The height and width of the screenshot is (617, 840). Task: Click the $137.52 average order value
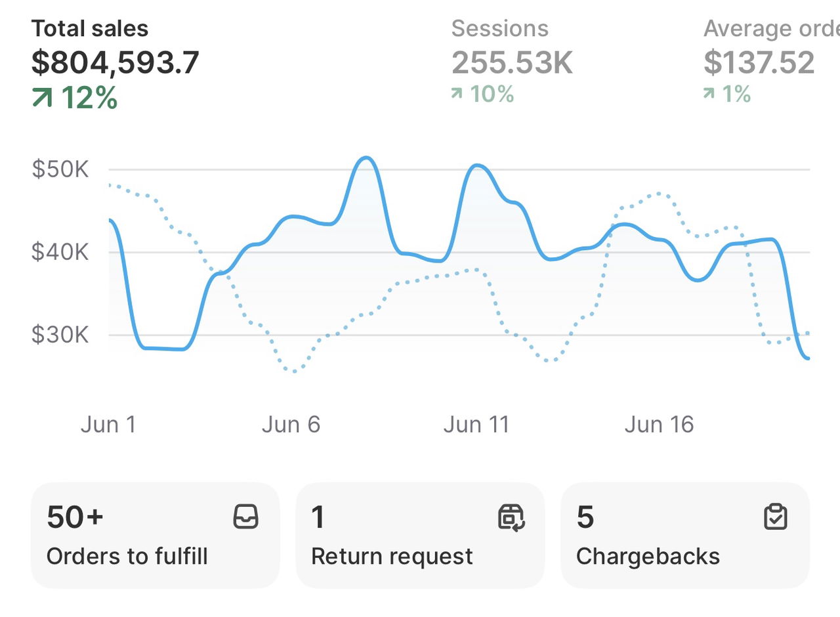(x=759, y=63)
